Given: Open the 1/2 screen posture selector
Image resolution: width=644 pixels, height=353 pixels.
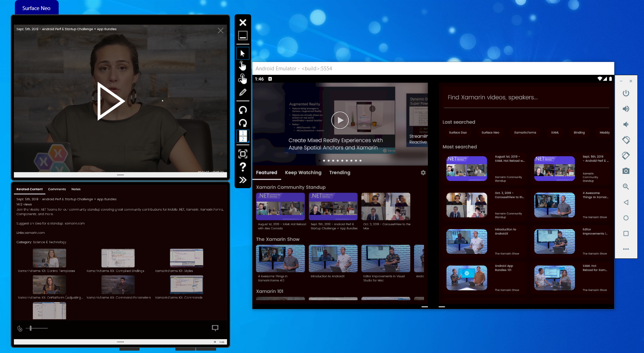Looking at the screenshot, I should [243, 136].
